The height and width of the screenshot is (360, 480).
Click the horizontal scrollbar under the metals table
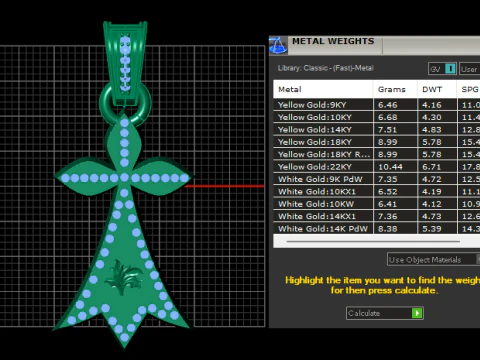point(373,241)
